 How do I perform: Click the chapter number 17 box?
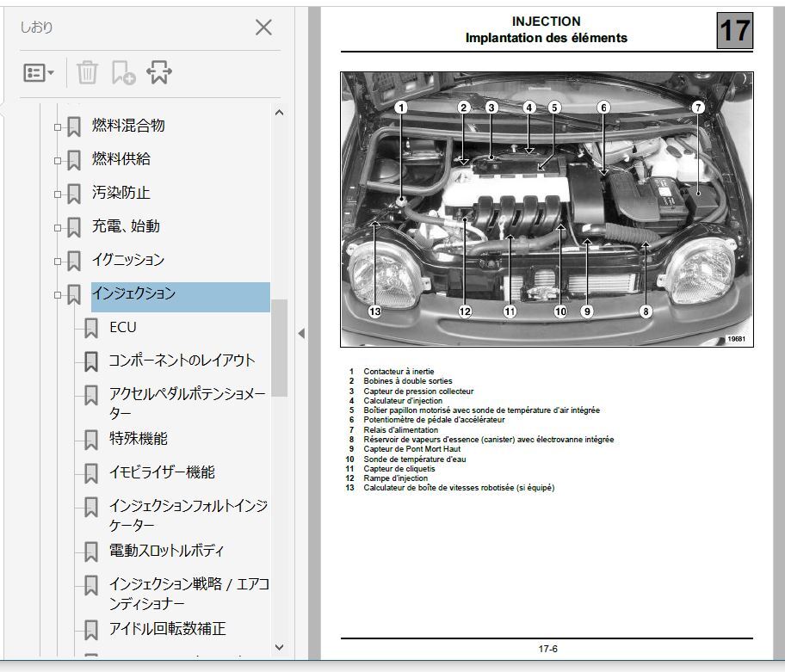pos(734,30)
